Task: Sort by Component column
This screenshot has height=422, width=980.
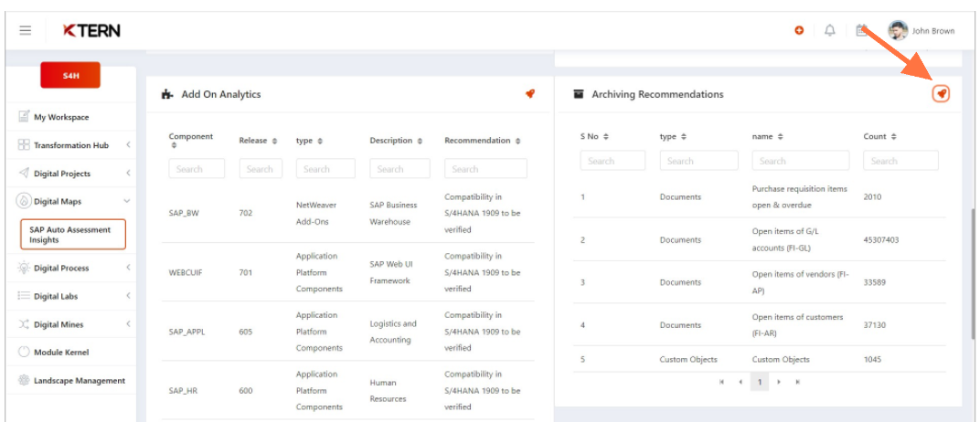Action: click(174, 145)
